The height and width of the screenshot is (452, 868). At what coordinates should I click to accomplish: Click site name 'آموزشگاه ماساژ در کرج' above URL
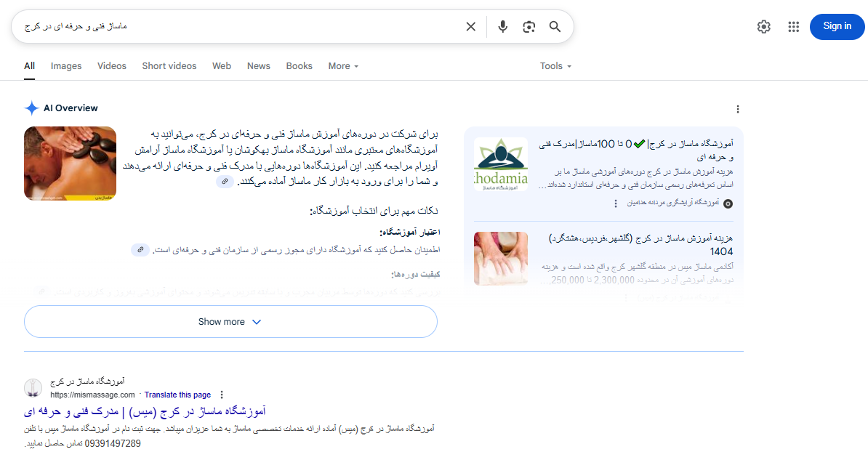tap(87, 382)
